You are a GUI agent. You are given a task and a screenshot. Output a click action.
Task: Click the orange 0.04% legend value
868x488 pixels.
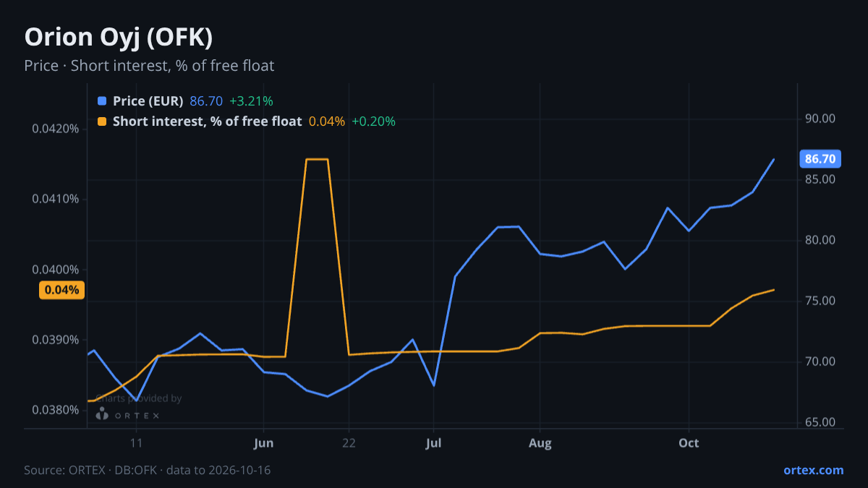327,121
